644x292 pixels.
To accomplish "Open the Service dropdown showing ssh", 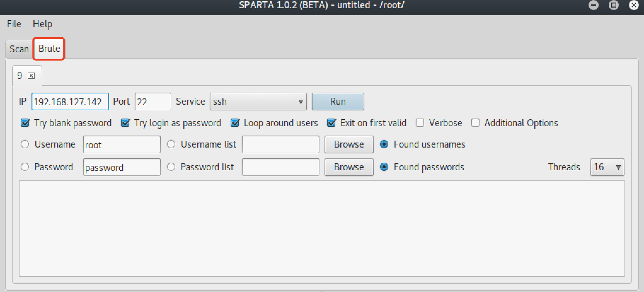I will pyautogui.click(x=258, y=102).
